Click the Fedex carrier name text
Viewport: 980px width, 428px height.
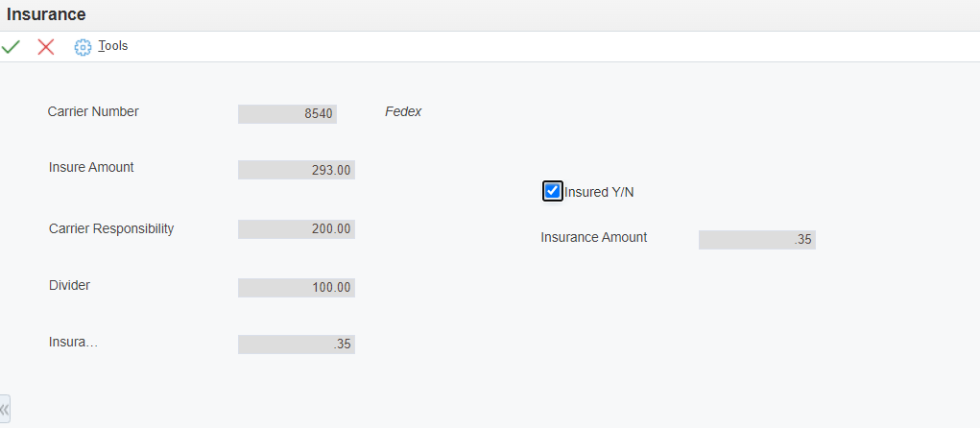click(x=403, y=112)
